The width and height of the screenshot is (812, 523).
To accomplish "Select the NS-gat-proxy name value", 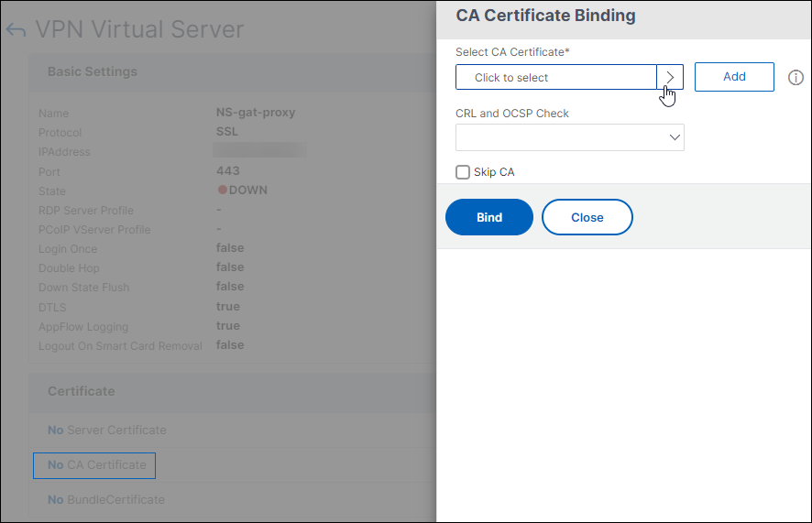I will click(x=256, y=113).
